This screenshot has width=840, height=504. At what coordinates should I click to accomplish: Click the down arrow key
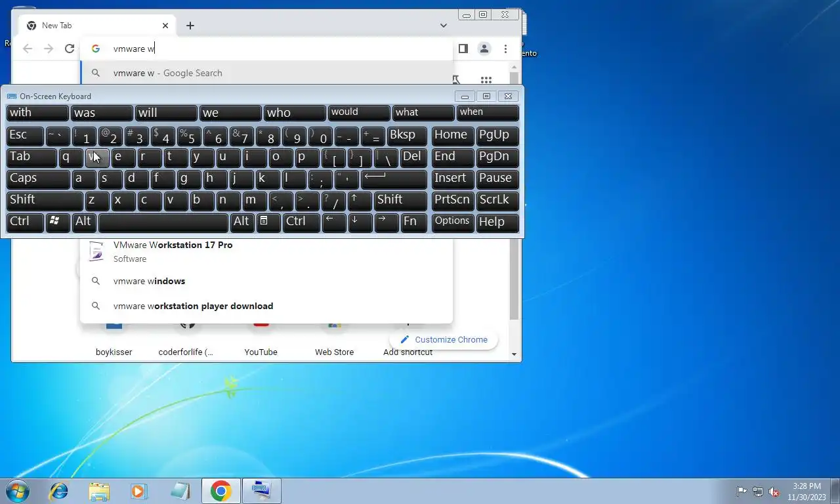pyautogui.click(x=360, y=222)
